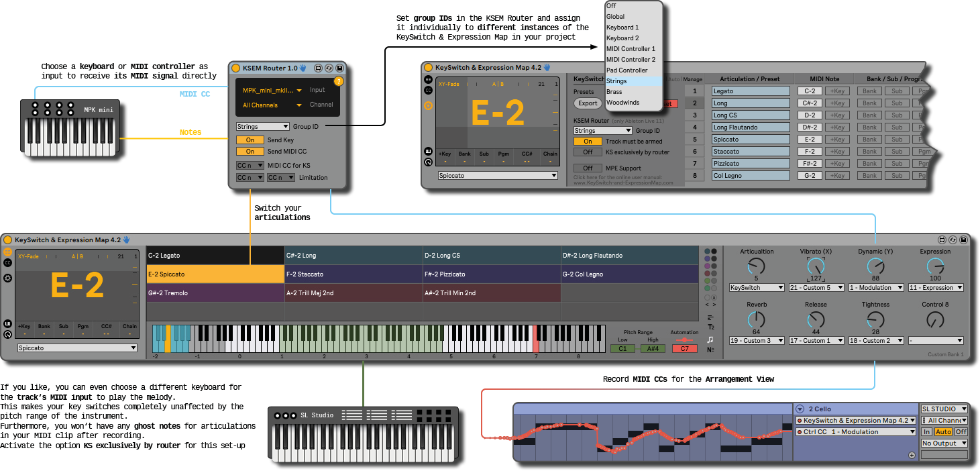Select Pad Controller in the group ID menu
Screen dimensions: 980x471
coord(627,70)
